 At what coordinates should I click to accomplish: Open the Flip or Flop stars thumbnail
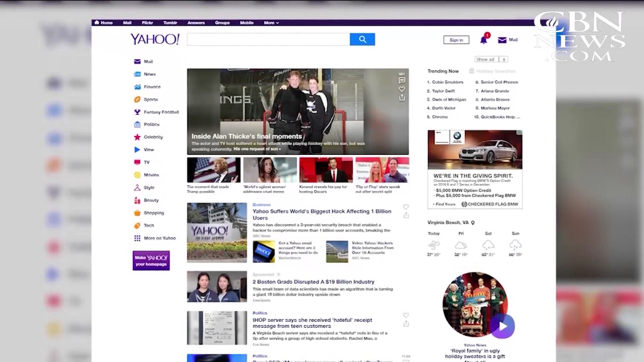(x=382, y=170)
